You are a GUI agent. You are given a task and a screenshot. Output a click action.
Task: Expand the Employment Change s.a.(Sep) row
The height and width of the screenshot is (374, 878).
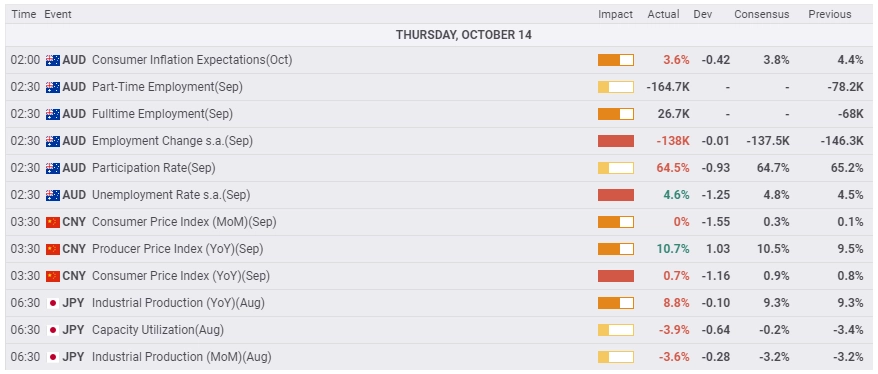438,141
